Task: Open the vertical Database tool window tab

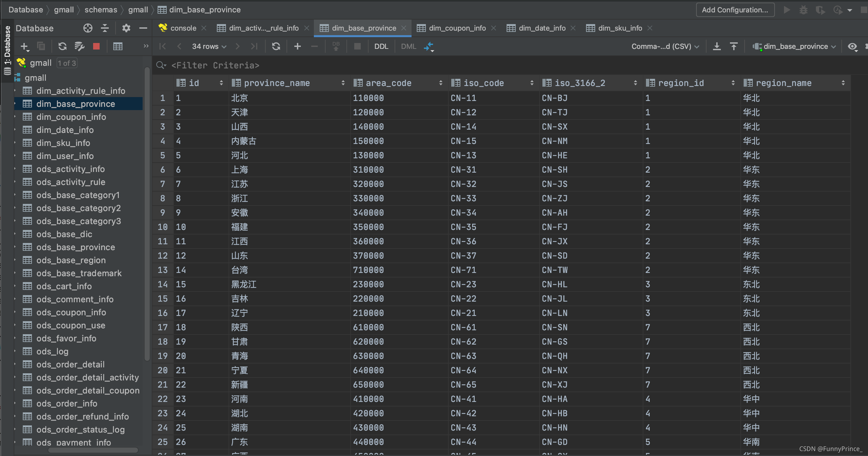Action: [7, 50]
